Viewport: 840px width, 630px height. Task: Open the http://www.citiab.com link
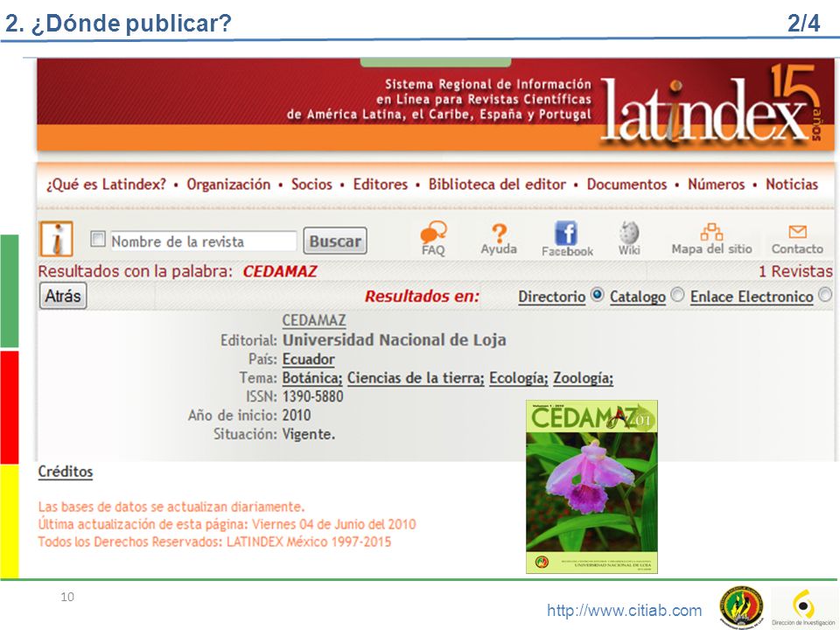[624, 610]
